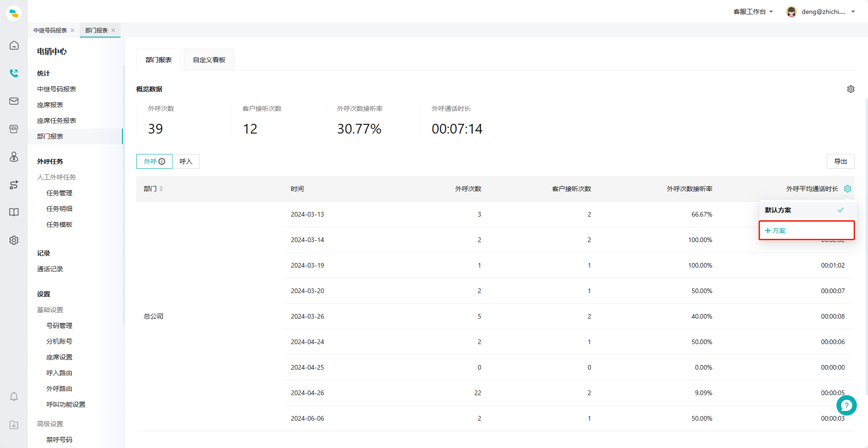Open the home icon in left rail
868x448 pixels.
click(x=14, y=45)
